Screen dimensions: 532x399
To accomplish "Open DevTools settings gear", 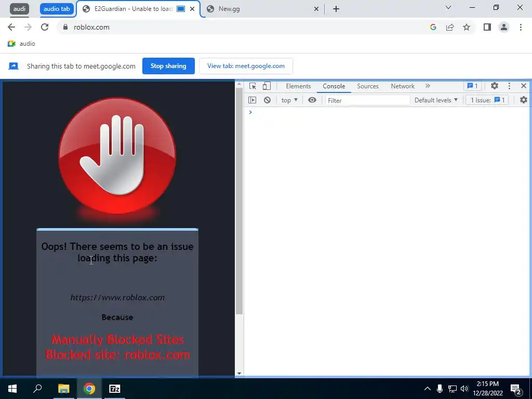I will click(x=495, y=86).
